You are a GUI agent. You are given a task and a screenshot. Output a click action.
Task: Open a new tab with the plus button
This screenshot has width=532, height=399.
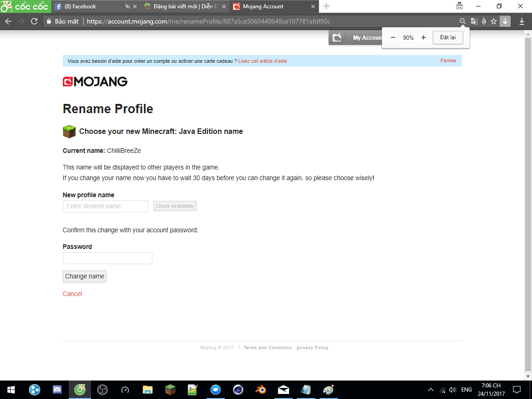326,6
